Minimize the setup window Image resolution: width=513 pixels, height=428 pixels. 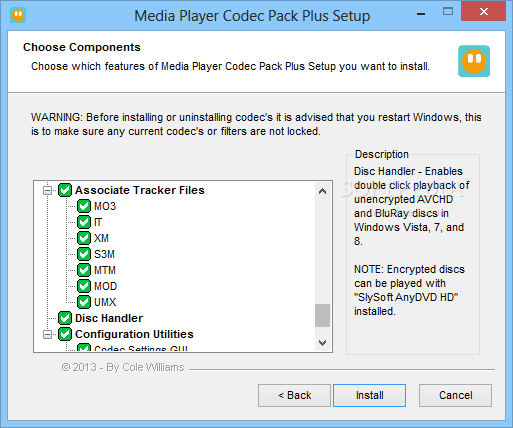point(421,13)
